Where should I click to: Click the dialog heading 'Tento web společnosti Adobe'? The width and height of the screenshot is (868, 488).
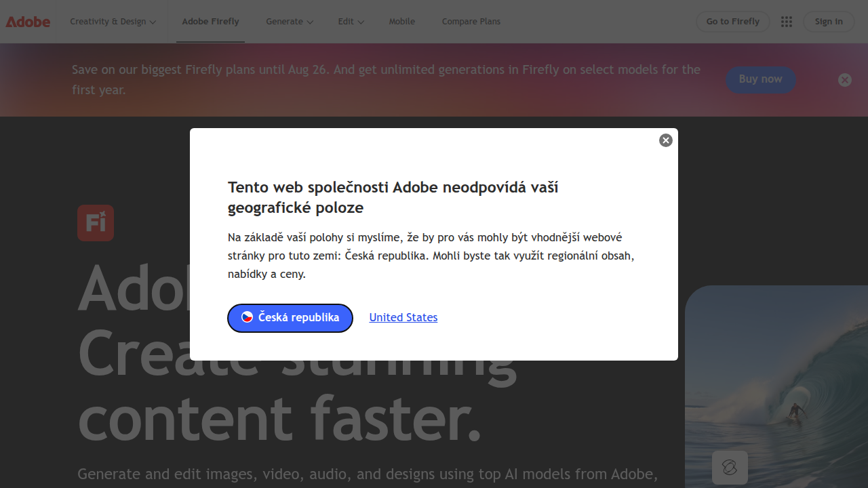[x=393, y=197]
